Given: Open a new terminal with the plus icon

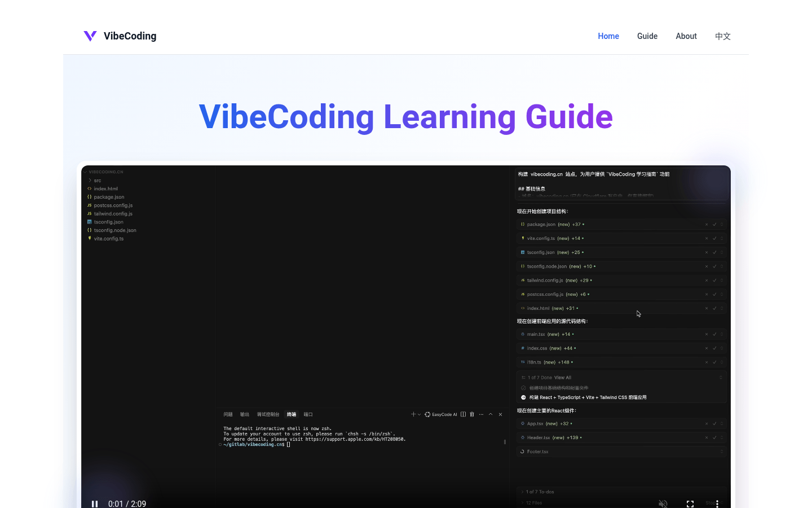Looking at the screenshot, I should (x=413, y=414).
